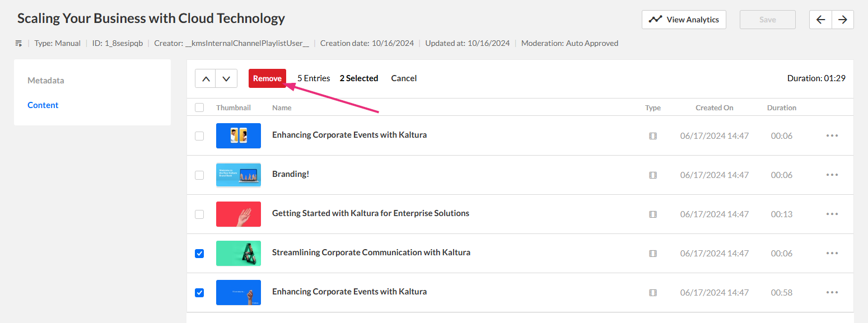Open three-dot menu for Getting Started entry
868x323 pixels.
pos(832,214)
